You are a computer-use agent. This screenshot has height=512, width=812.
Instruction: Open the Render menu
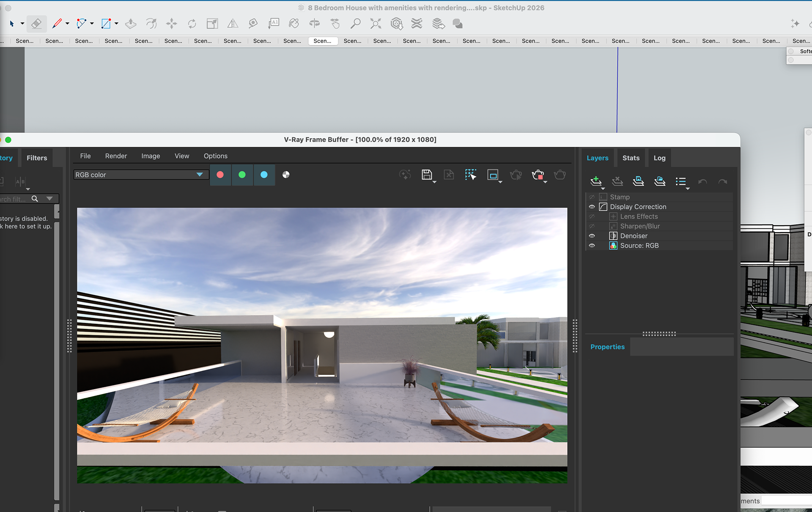coord(116,156)
